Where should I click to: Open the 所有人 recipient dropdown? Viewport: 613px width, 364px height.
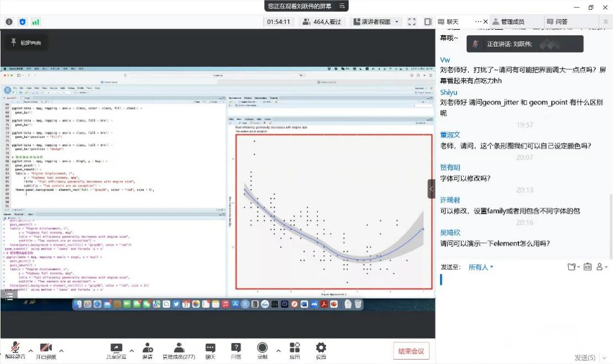tap(481, 267)
